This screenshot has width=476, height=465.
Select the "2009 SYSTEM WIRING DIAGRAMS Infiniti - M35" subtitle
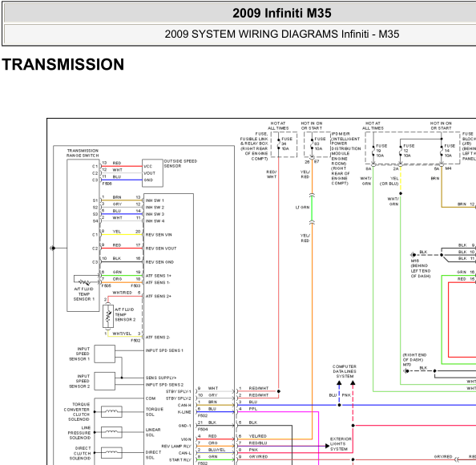282,34
